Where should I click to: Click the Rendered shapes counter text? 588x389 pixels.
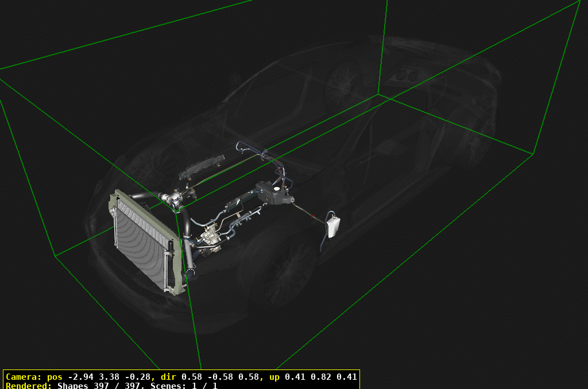click(x=57, y=386)
